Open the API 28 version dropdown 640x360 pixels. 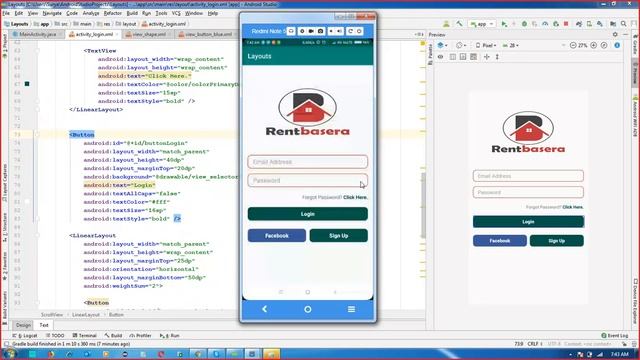[x=511, y=45]
